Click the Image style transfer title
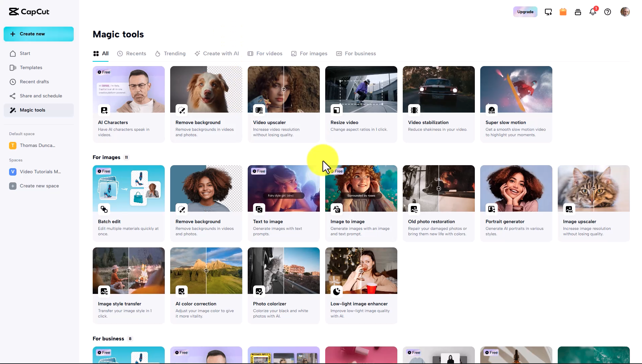The width and height of the screenshot is (642, 364). [x=120, y=304]
